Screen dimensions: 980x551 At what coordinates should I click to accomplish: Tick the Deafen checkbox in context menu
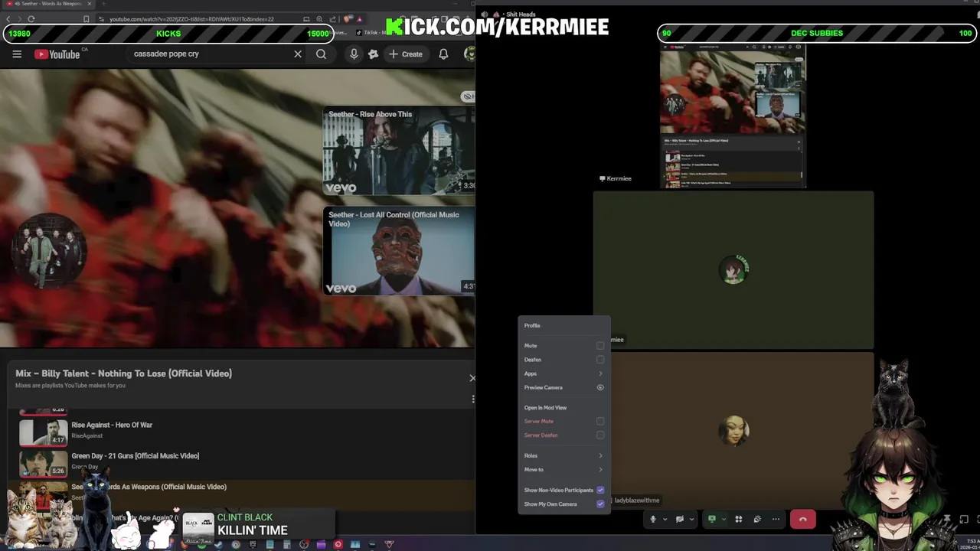(600, 360)
